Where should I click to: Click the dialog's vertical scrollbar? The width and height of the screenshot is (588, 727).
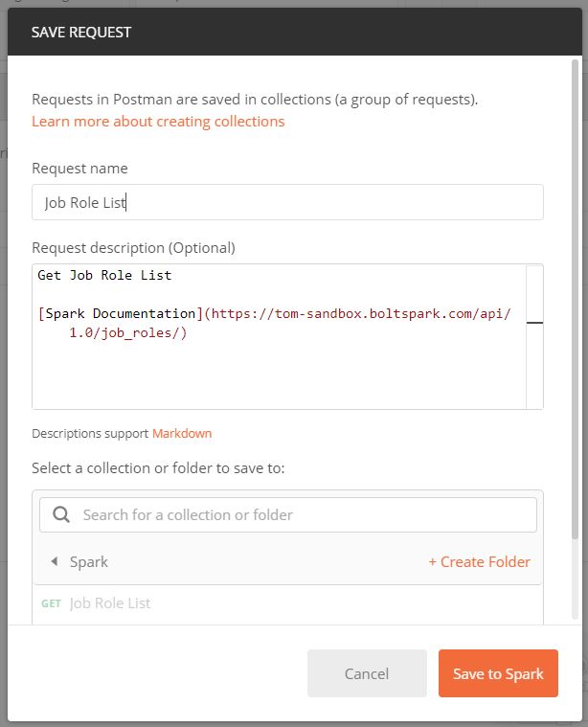coord(575,287)
